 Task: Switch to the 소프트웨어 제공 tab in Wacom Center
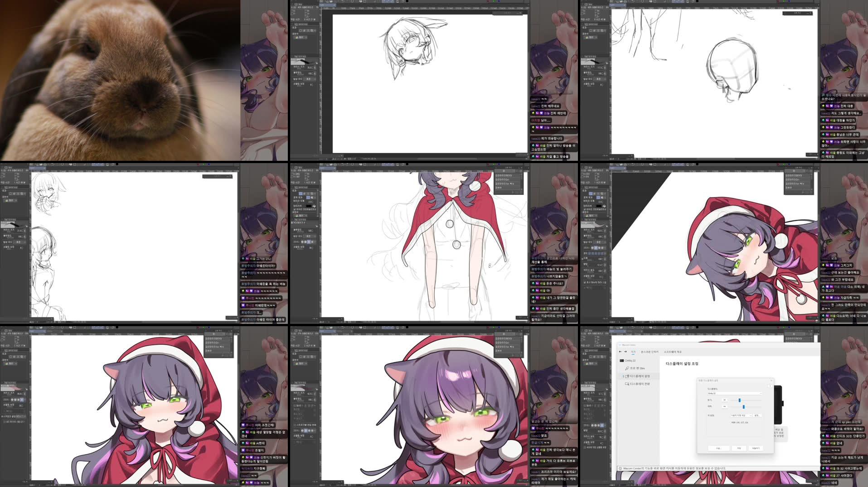pos(673,352)
